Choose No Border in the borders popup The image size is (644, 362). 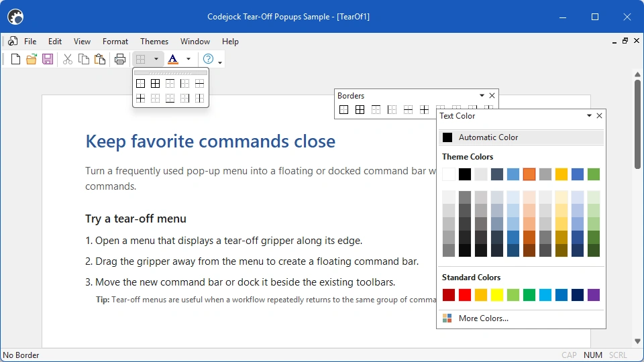pyautogui.click(x=155, y=99)
